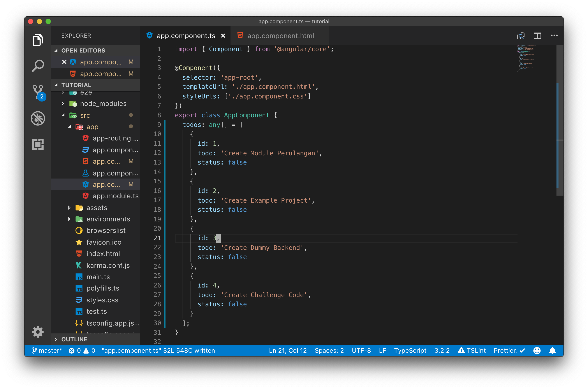Collapse the app folder
The width and height of the screenshot is (588, 389).
(96, 127)
